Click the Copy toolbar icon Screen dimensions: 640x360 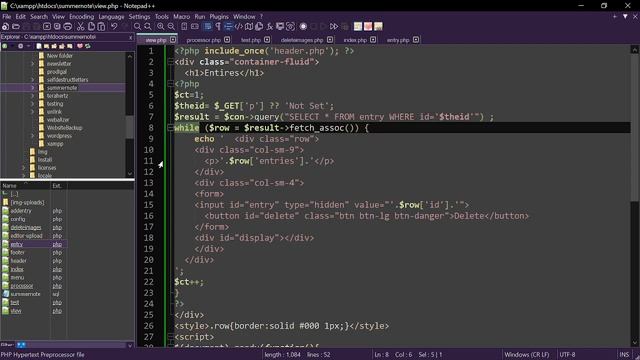click(91, 27)
